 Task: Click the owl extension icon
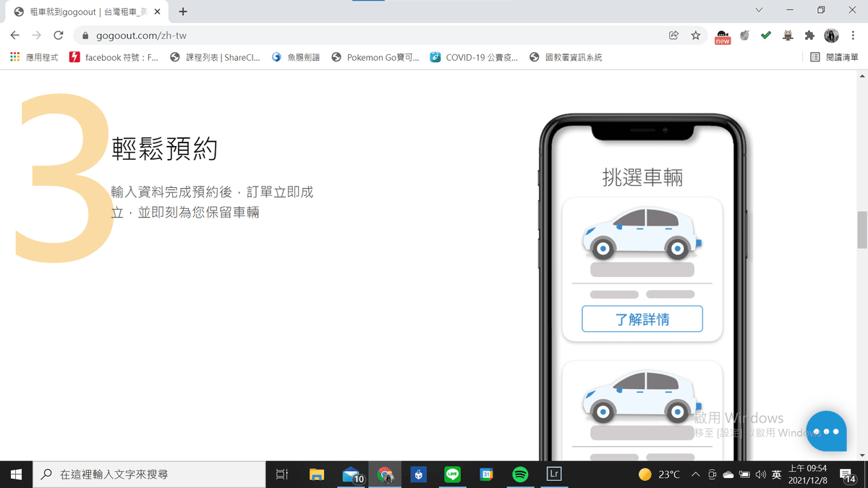788,35
